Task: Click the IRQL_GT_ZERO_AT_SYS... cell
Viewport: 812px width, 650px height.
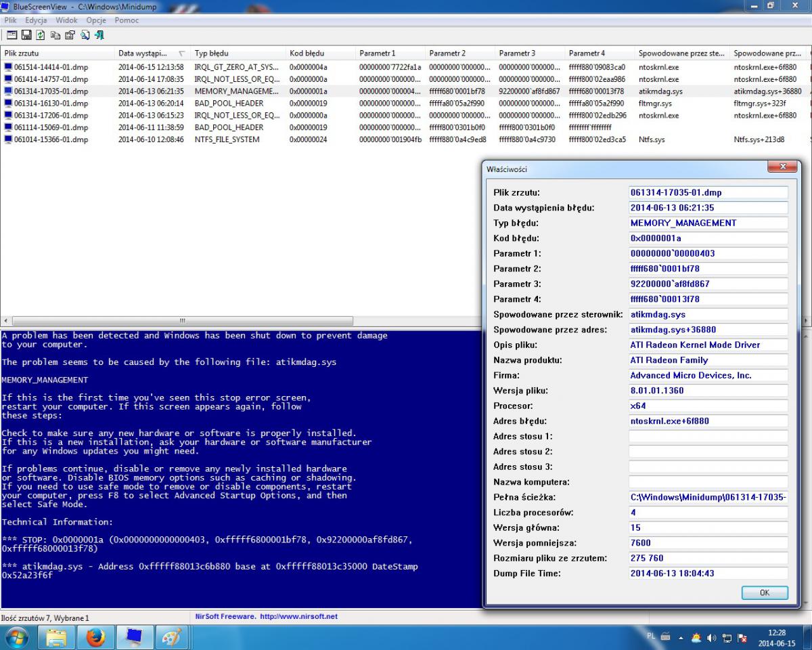Action: 236,67
